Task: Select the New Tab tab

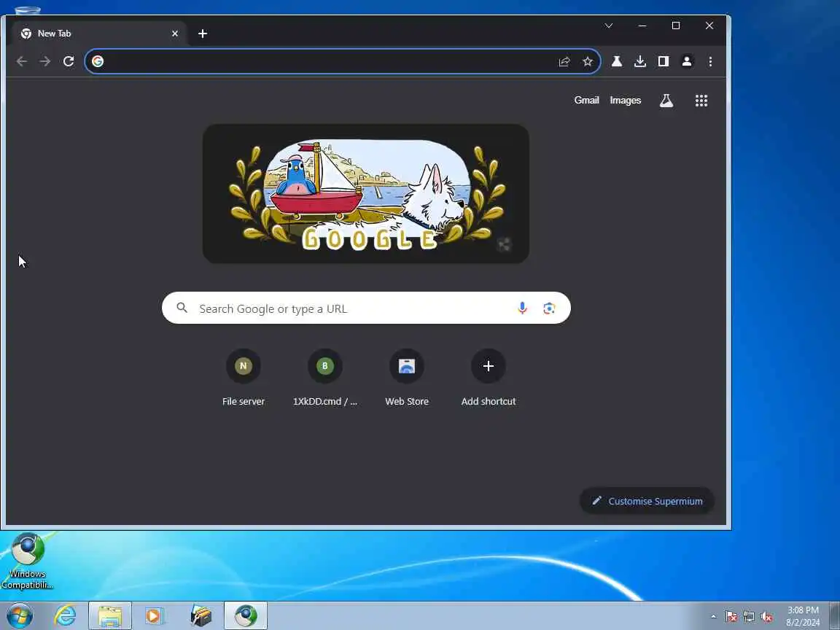Action: tap(99, 34)
